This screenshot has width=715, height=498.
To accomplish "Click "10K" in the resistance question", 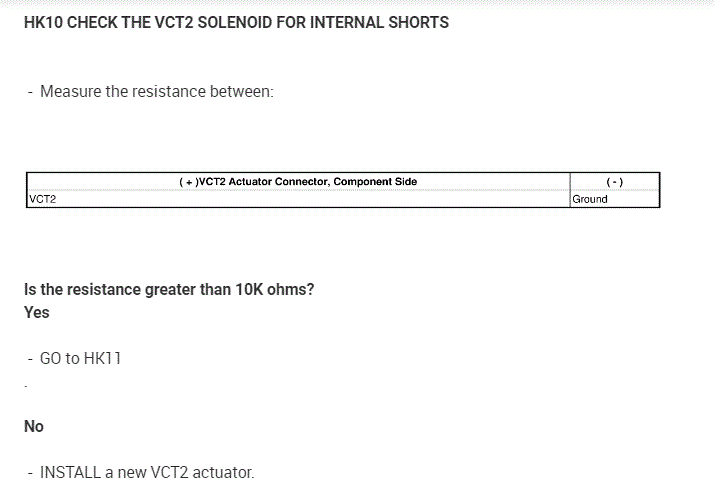I will pos(248,290).
